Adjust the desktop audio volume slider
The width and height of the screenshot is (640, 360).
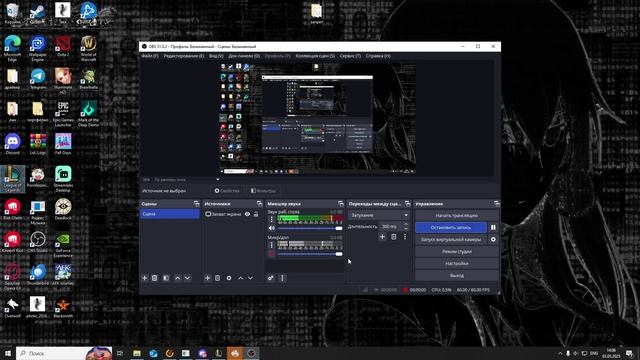pyautogui.click(x=310, y=228)
